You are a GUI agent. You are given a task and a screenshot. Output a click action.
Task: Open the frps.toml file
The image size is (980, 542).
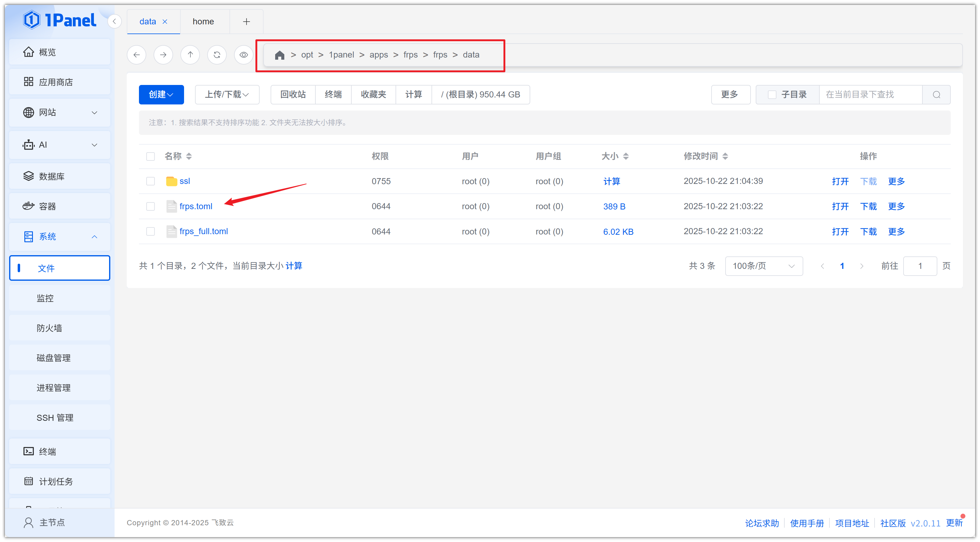(196, 206)
